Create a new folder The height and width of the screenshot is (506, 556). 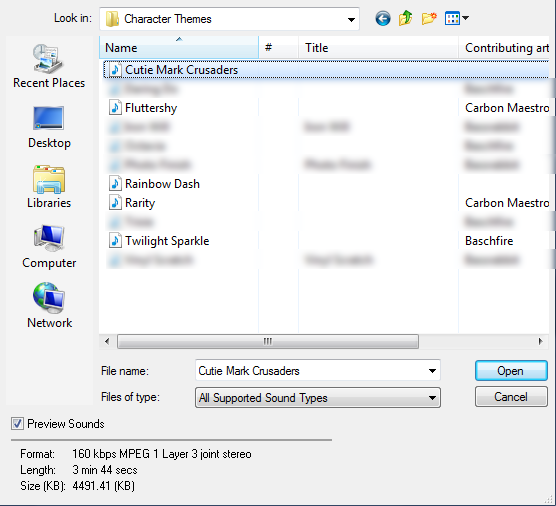[428, 18]
